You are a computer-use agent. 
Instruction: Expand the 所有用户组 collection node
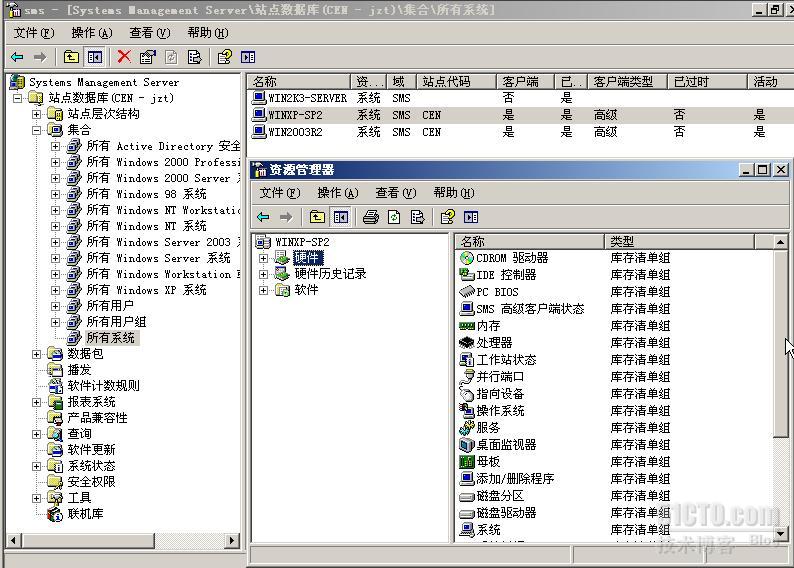55,322
